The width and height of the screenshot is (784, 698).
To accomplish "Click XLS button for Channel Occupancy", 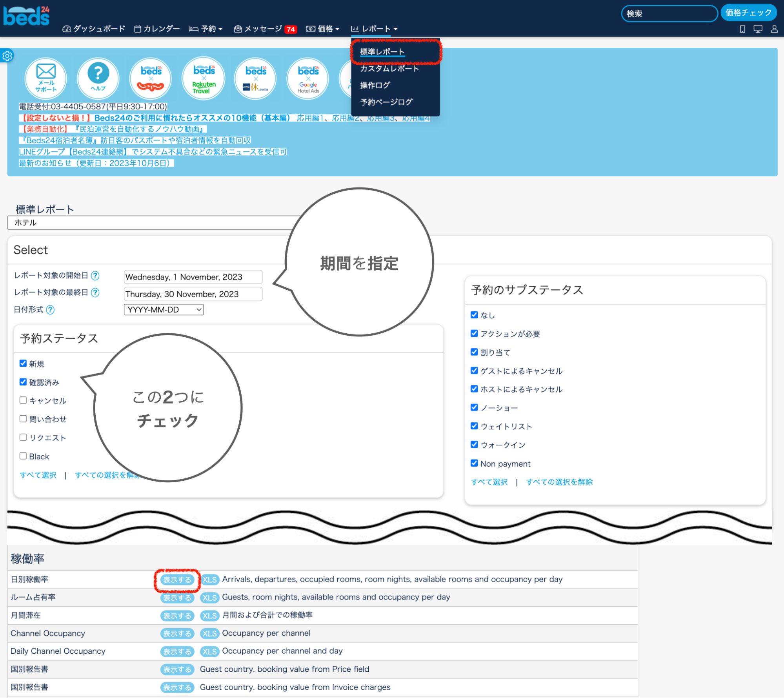I will point(209,633).
